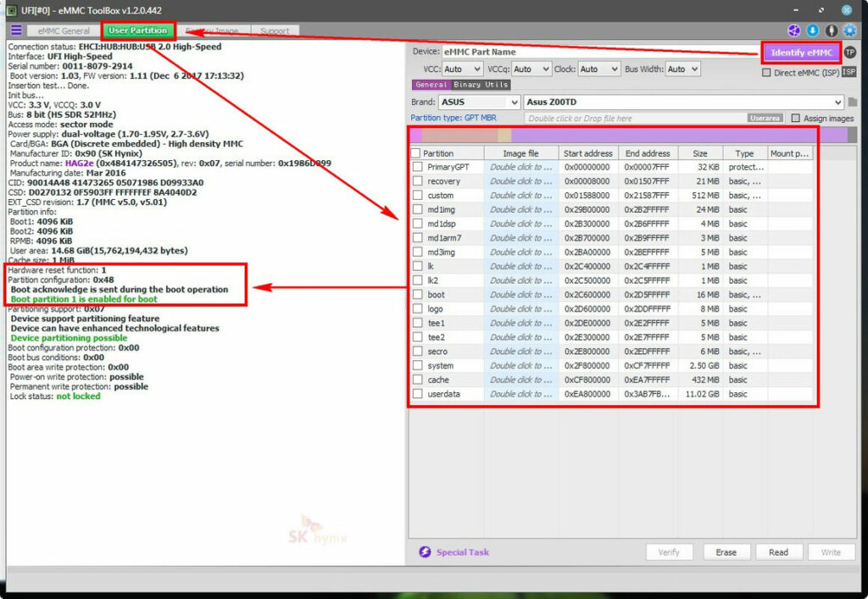Click the TP badge next to Identify eMMC
Screen dimensions: 868x599
point(849,52)
